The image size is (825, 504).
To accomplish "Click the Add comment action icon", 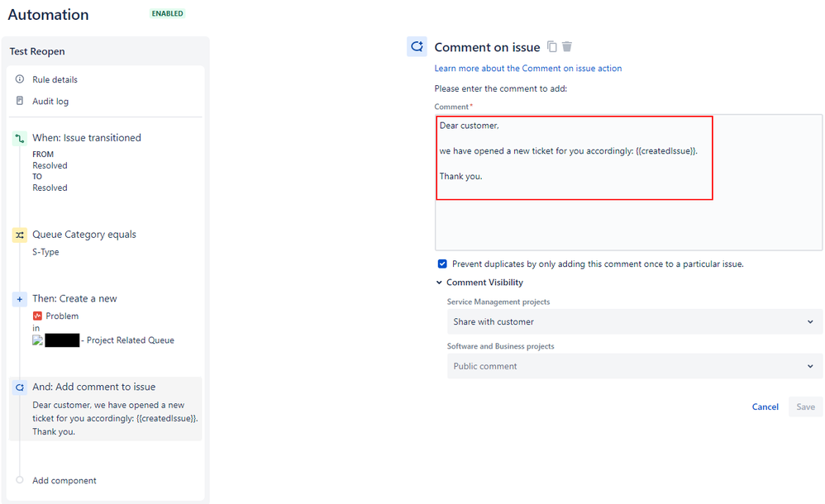I will coord(20,388).
